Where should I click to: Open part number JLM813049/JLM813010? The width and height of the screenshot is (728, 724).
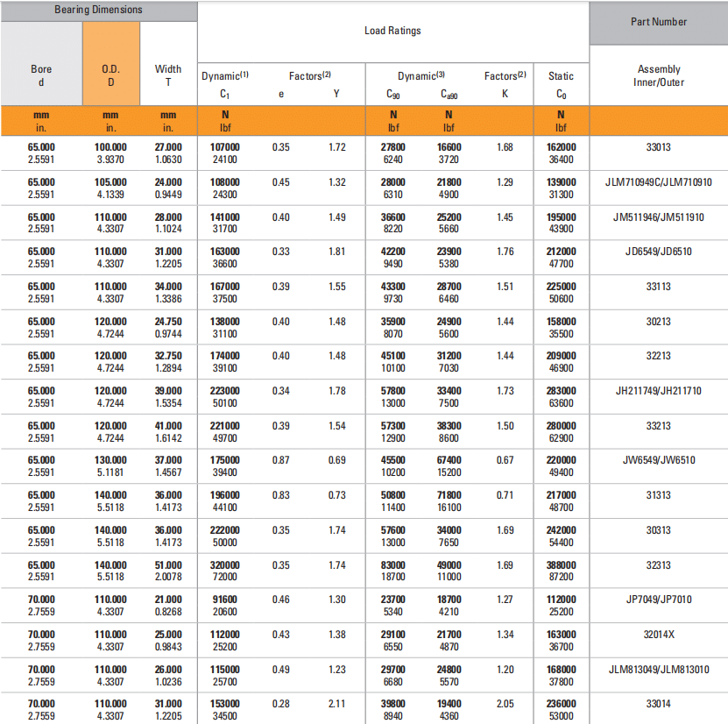[x=658, y=670]
